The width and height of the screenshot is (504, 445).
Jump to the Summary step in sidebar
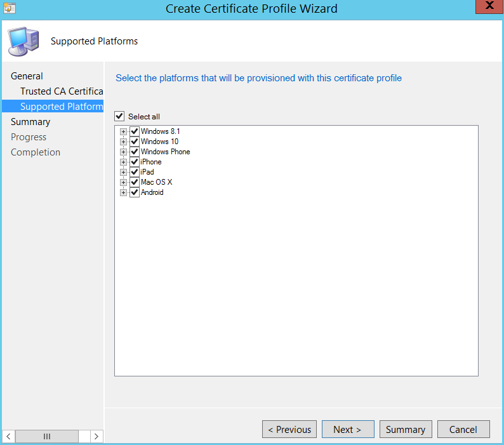coord(30,122)
